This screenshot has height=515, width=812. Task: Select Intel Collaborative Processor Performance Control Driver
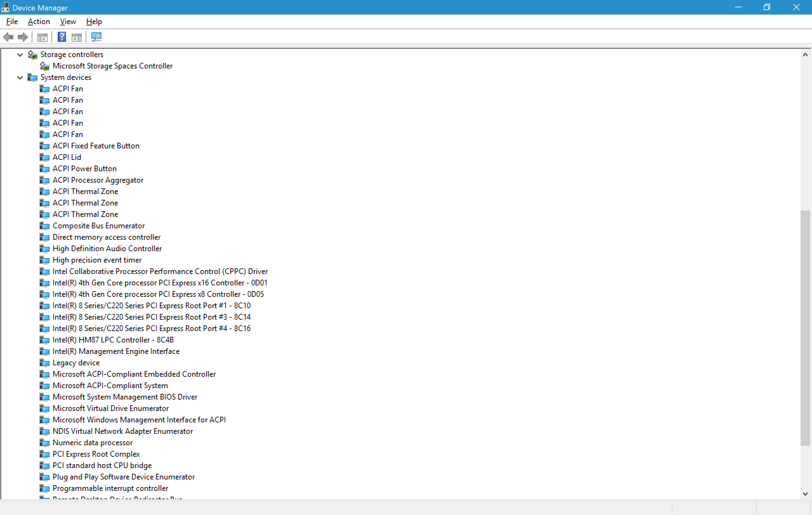(160, 272)
